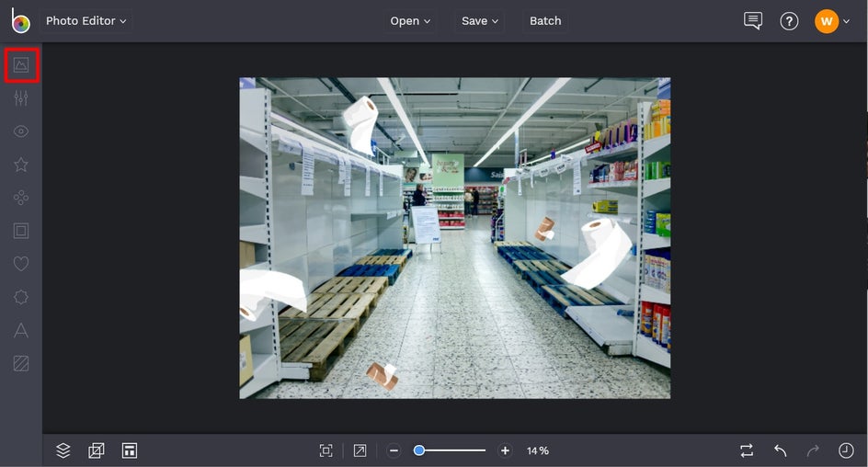Open the feedback chat icon
The width and height of the screenshot is (868, 467).
pyautogui.click(x=753, y=21)
